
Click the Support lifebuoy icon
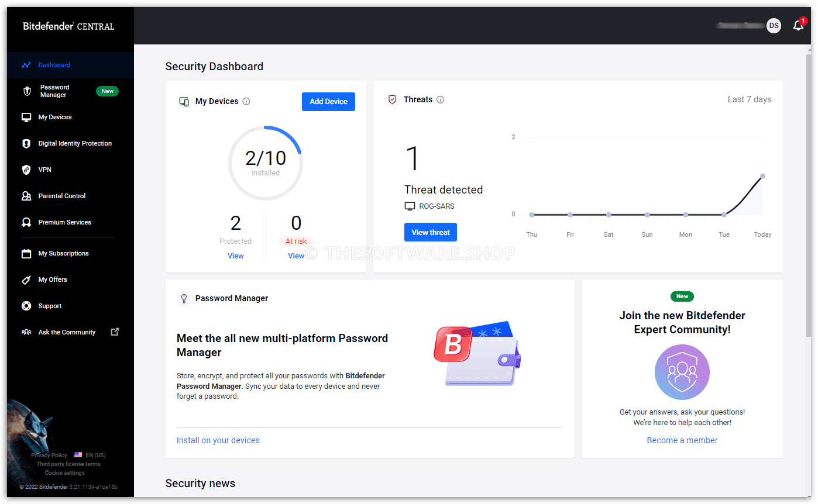coord(26,306)
